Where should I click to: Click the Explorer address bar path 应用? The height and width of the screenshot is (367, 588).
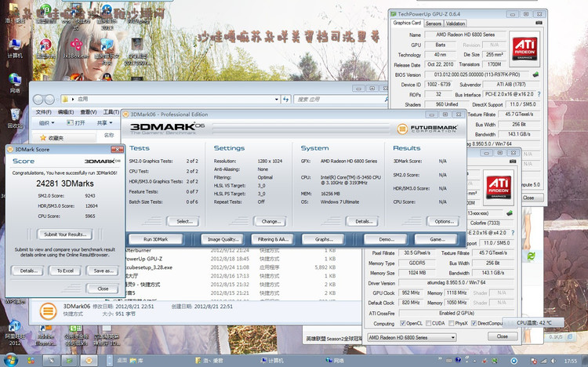(82, 99)
